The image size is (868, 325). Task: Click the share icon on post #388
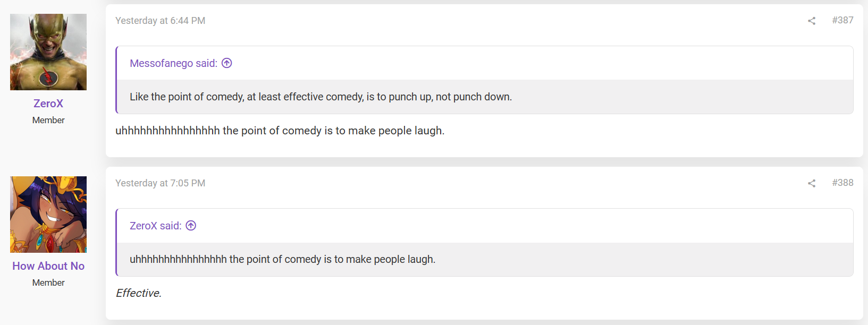pyautogui.click(x=812, y=183)
